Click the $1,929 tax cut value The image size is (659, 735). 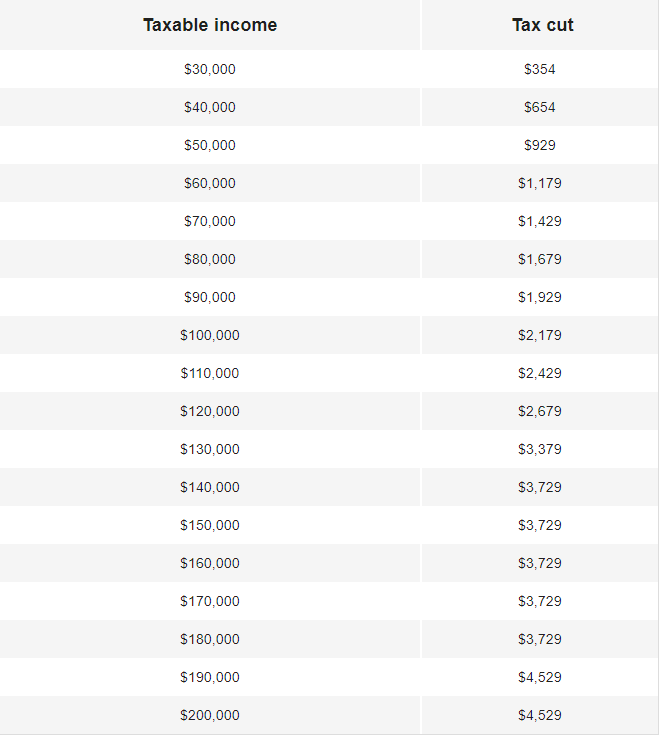click(x=540, y=297)
